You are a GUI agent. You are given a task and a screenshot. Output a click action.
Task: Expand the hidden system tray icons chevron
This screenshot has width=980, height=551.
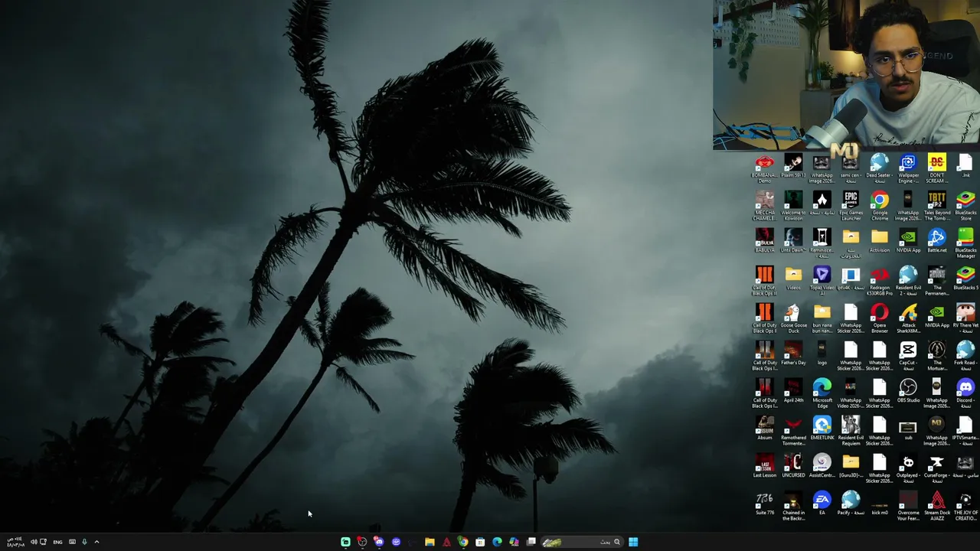pyautogui.click(x=96, y=542)
